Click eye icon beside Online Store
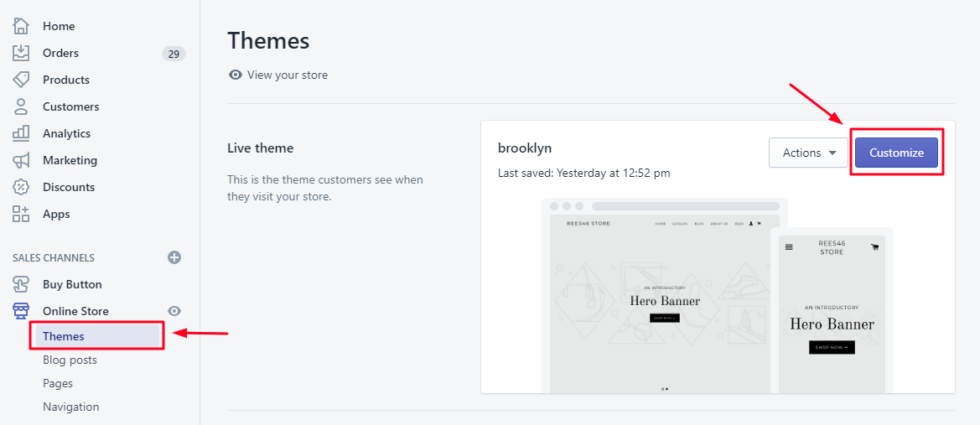The image size is (980, 425). pos(174,311)
